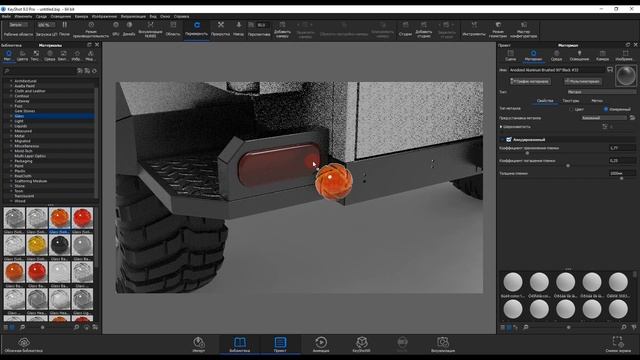
Task: Click the library refresh icon near search
Action: tap(94, 71)
